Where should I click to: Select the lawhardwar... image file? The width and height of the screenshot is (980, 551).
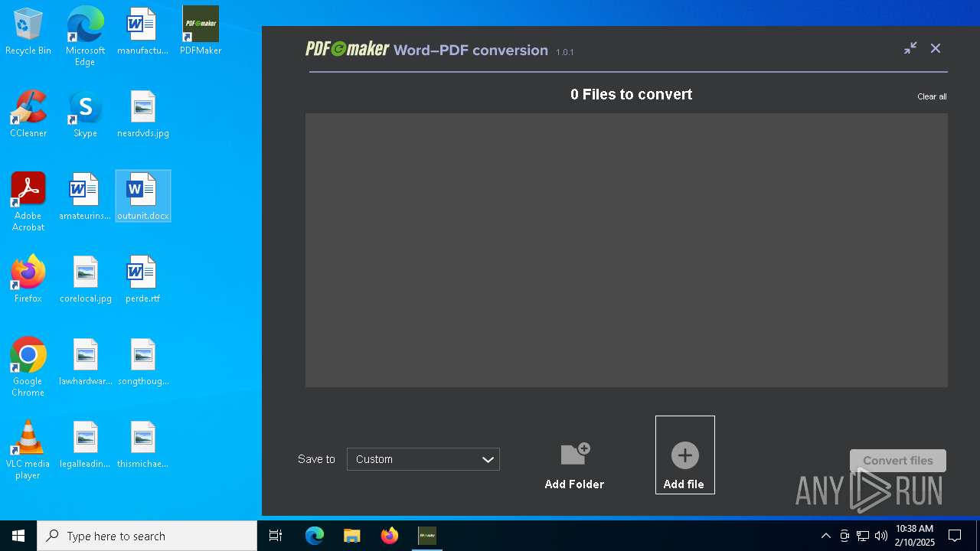click(x=86, y=363)
